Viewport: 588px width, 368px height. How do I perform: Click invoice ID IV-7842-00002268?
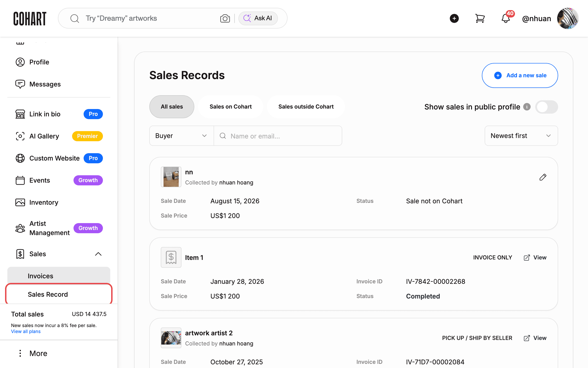[x=436, y=282]
